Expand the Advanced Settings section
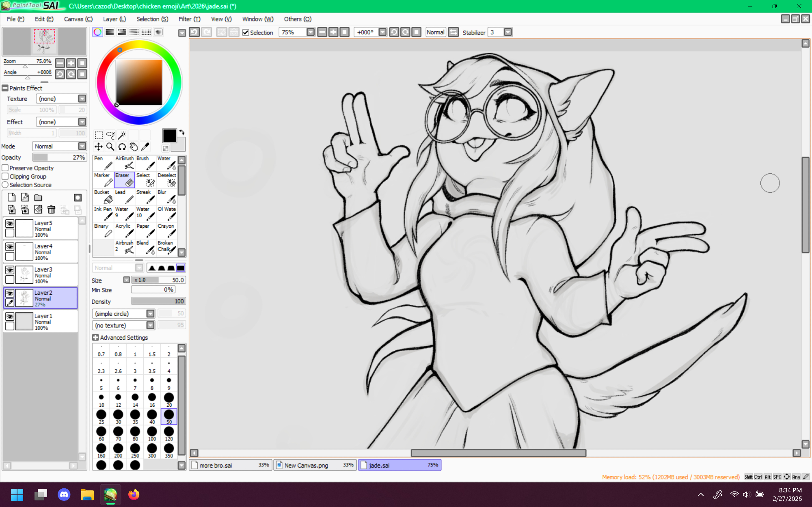The height and width of the screenshot is (507, 812). (x=96, y=337)
